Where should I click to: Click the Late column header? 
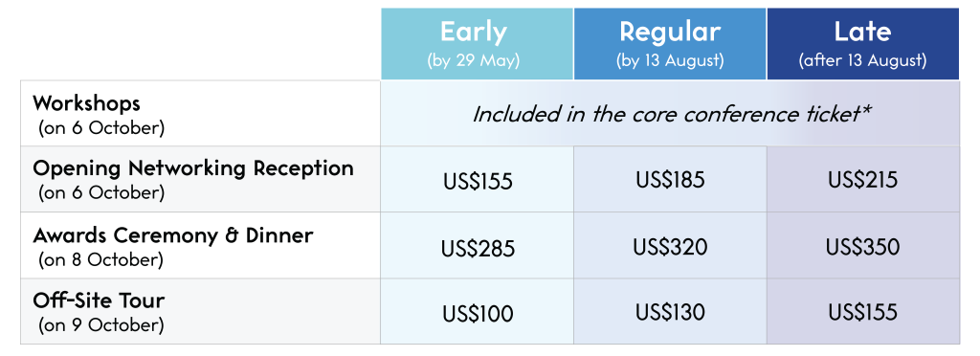point(863,44)
